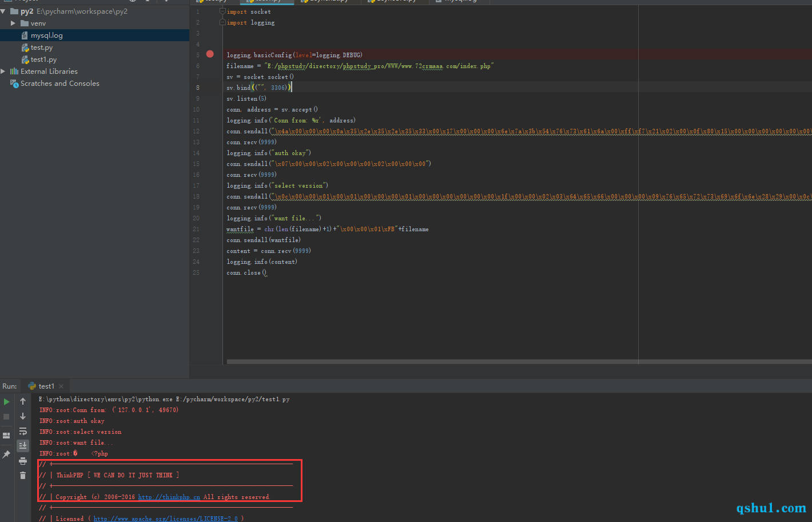
Task: Toggle soft-wrap in the Run console
Action: tap(23, 431)
